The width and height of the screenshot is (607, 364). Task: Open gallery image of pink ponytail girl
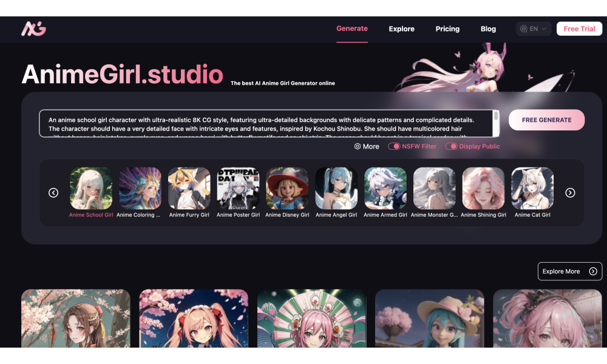548,318
